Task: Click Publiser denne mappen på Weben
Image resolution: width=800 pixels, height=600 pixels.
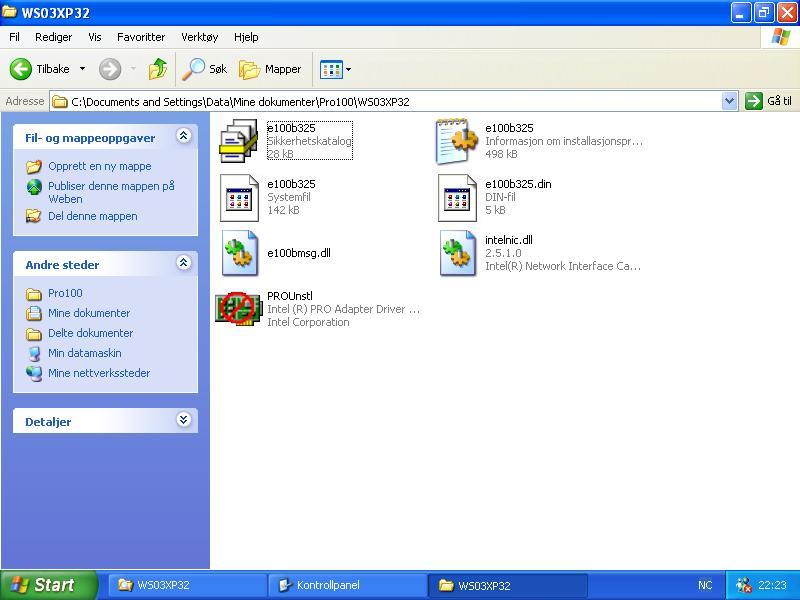Action: (111, 192)
